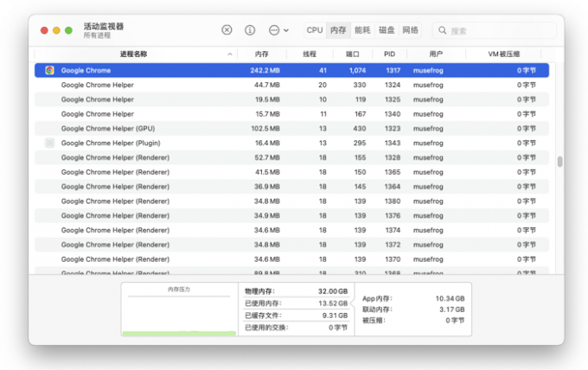The image size is (588, 370).
Task: Select the Google Chrome Helper (Plugin) row
Action: 291,143
